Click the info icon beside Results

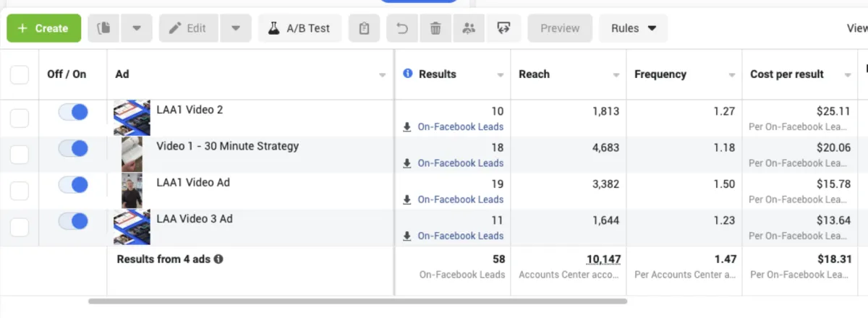pos(408,74)
